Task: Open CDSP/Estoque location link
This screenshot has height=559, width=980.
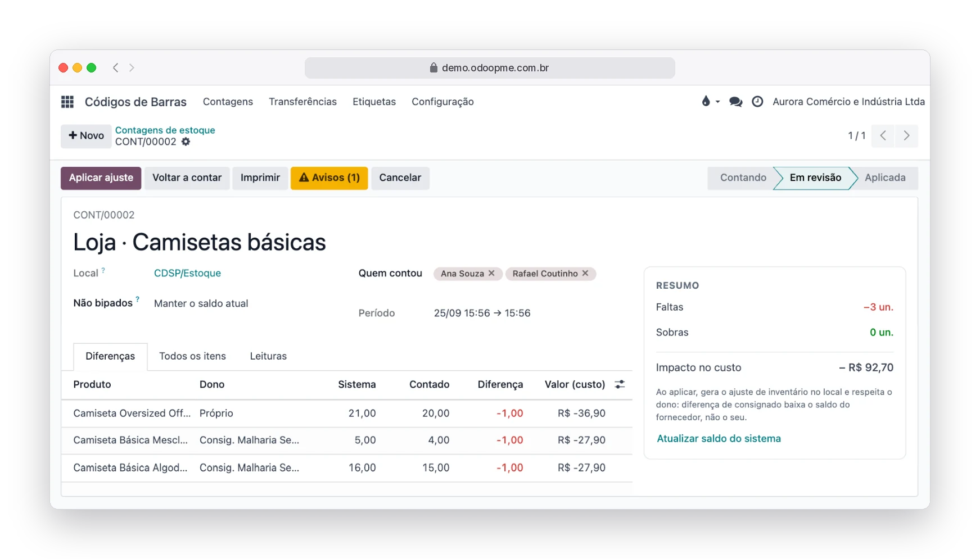Action: pyautogui.click(x=187, y=273)
